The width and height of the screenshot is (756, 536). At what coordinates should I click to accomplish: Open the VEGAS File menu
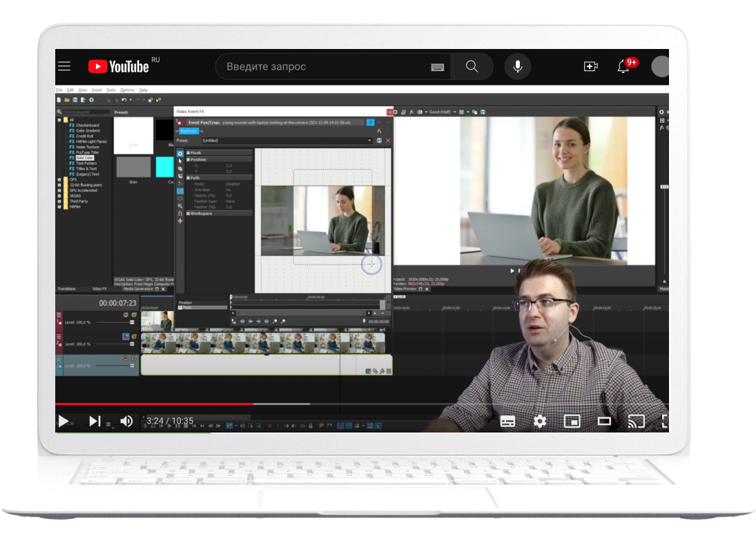(x=59, y=90)
